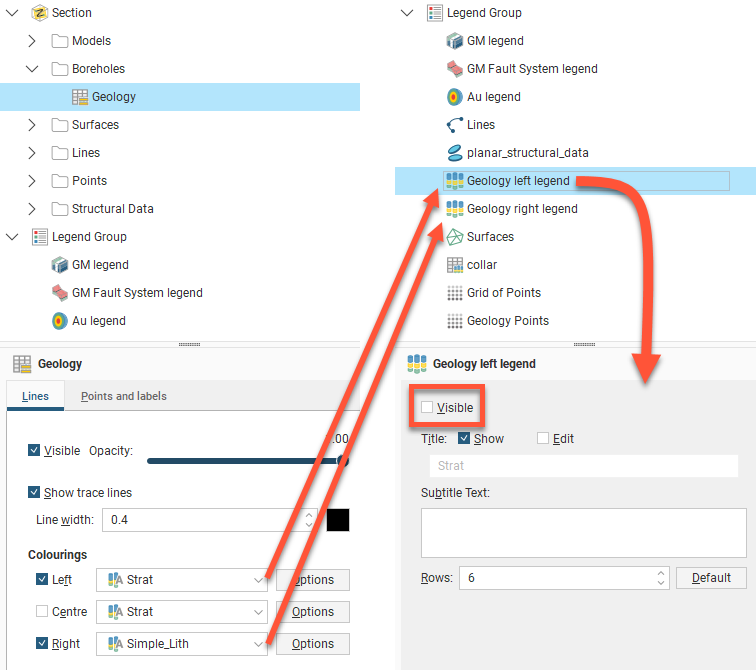The height and width of the screenshot is (670, 756).
Task: Click the Boreholes folder icon
Action: tap(60, 69)
